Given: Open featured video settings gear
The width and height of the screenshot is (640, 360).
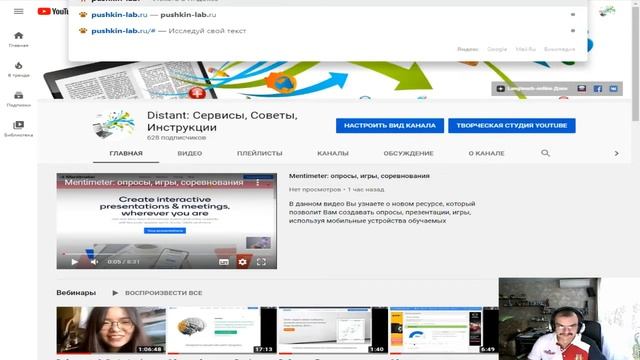Looking at the screenshot, I should (242, 262).
